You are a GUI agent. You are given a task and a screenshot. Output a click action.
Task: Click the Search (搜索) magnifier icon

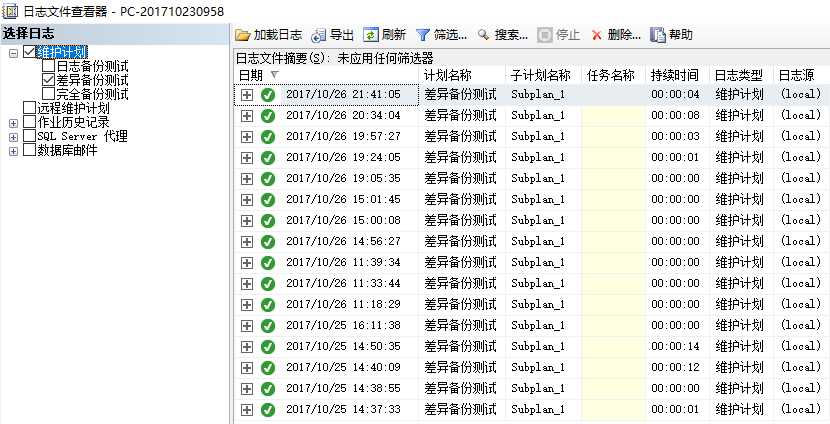(x=483, y=35)
